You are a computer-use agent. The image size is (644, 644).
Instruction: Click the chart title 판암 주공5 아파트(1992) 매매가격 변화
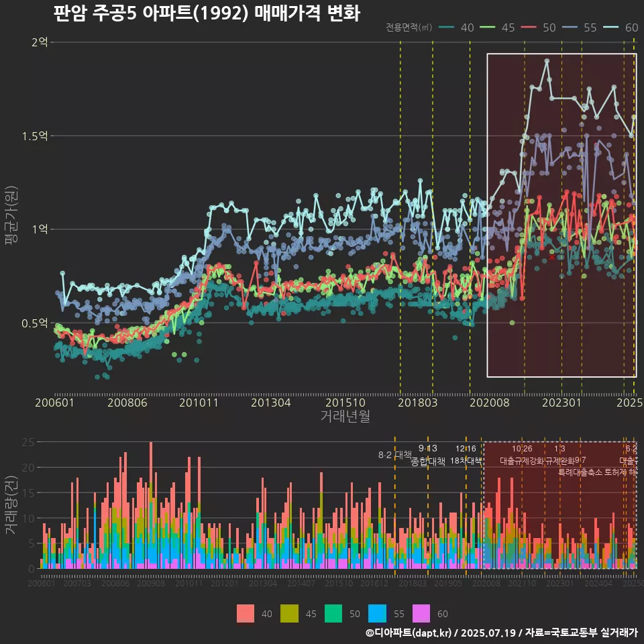207,13
